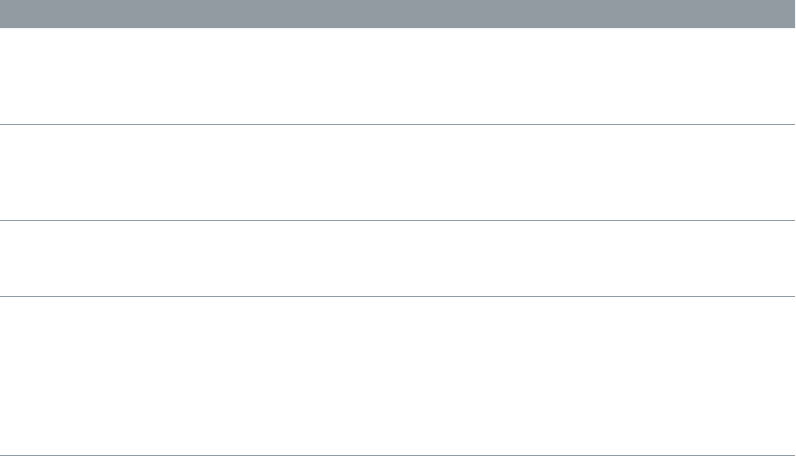Viewport: 796px width, 456px height.
Task: Select the tall fourth empty row
Action: tap(398, 375)
